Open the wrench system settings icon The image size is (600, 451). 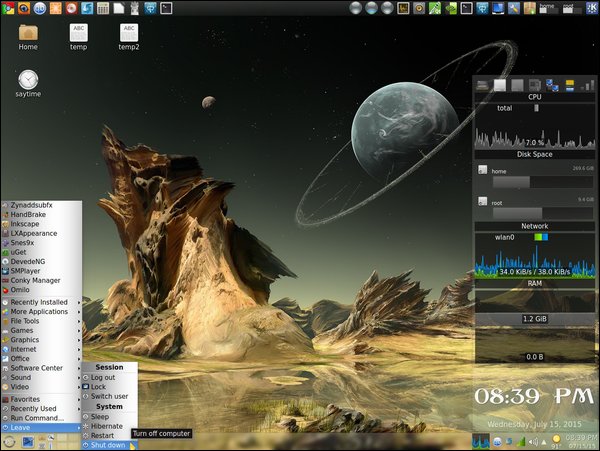(x=514, y=8)
